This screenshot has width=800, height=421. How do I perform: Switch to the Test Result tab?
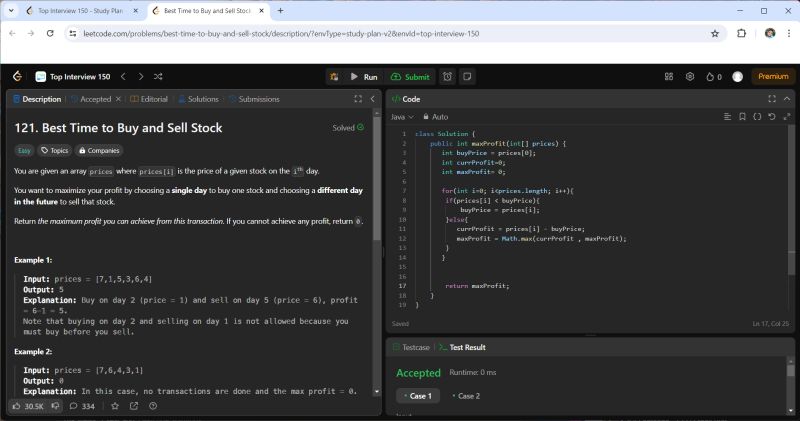[462, 348]
